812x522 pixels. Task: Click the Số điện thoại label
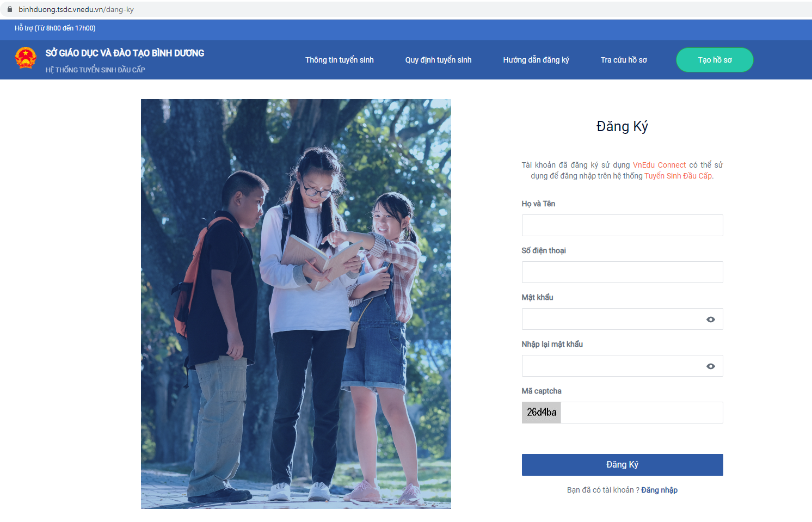click(x=544, y=250)
